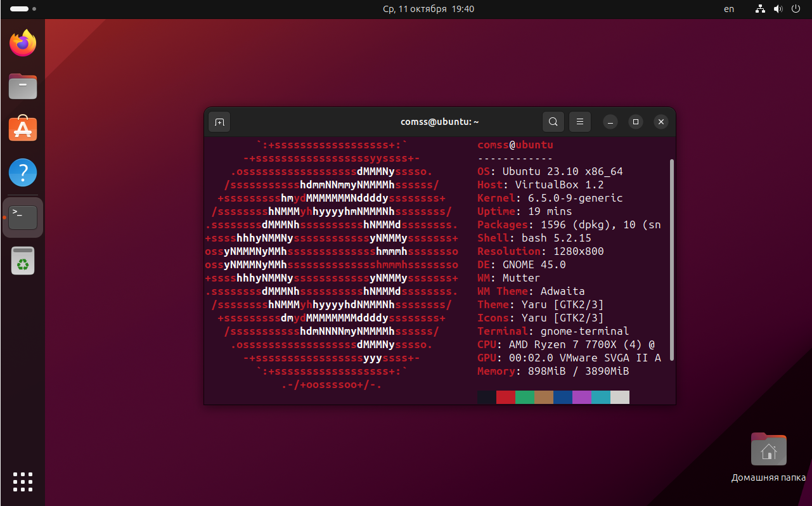The width and height of the screenshot is (812, 506).
Task: Click the terminal vertical scrollbar
Action: 671,259
